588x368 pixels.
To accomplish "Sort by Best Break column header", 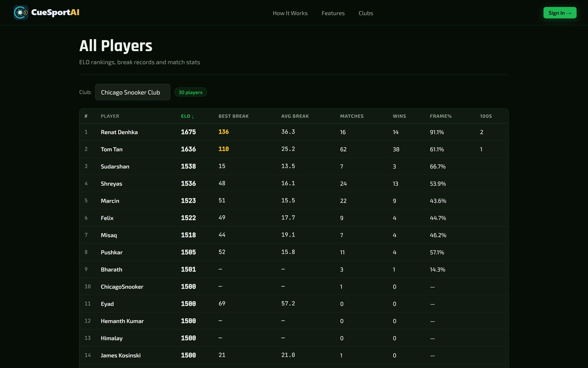I will tap(233, 116).
